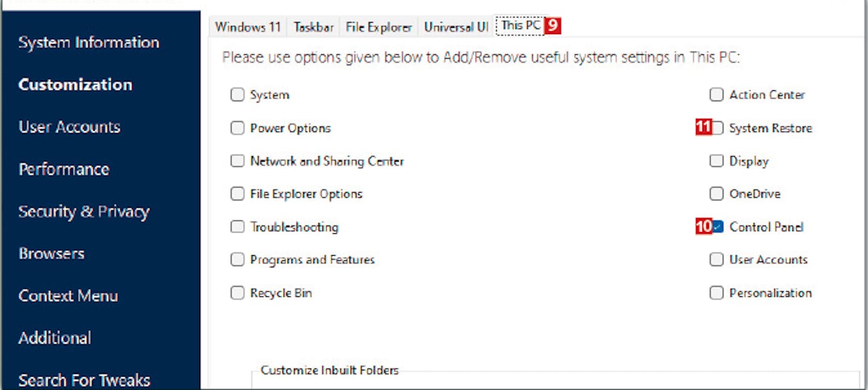868x390 pixels.
Task: Check the Troubleshooting option
Action: [x=237, y=227]
